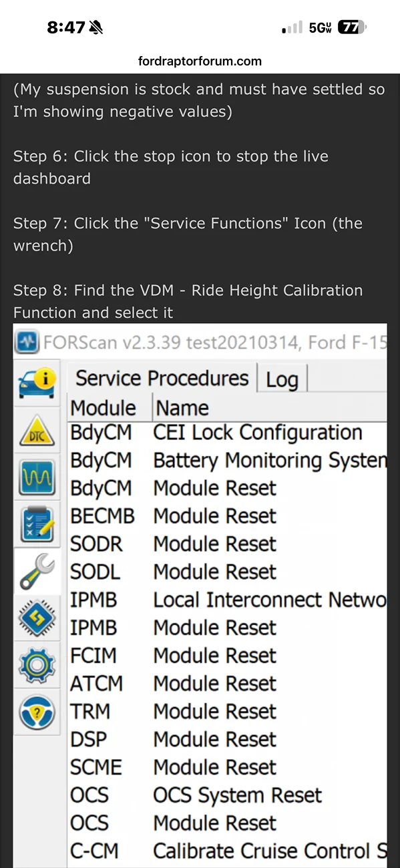Switch to the Service Procedures tab

click(x=161, y=379)
